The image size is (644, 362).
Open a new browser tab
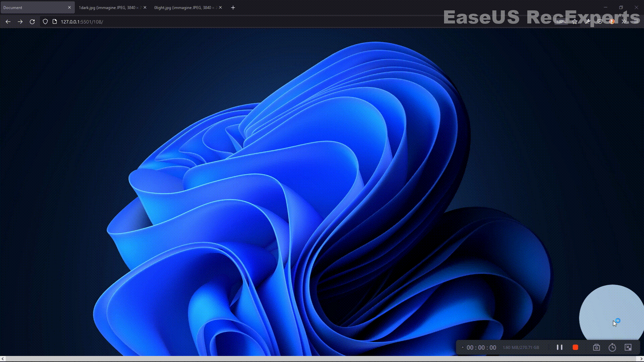[233, 7]
